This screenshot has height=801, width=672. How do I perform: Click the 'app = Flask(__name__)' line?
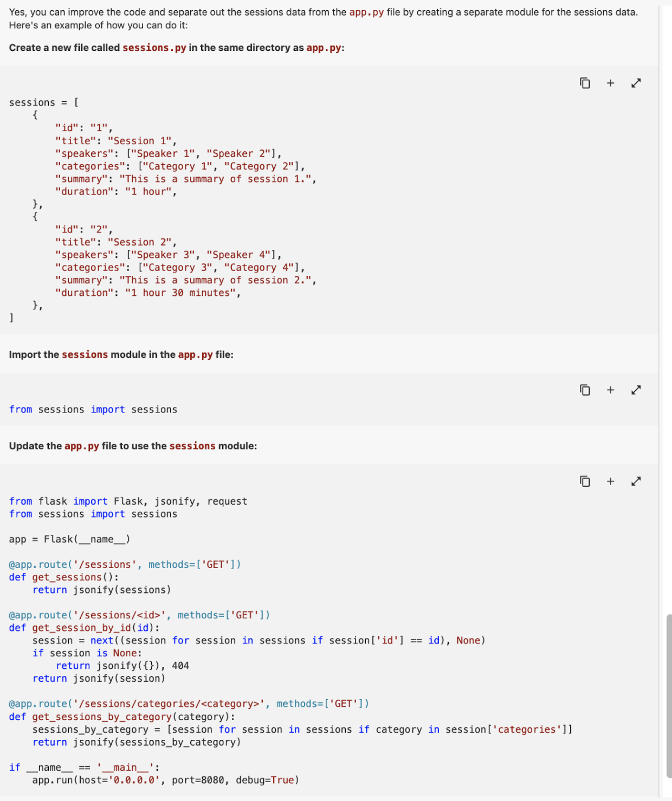tap(69, 539)
